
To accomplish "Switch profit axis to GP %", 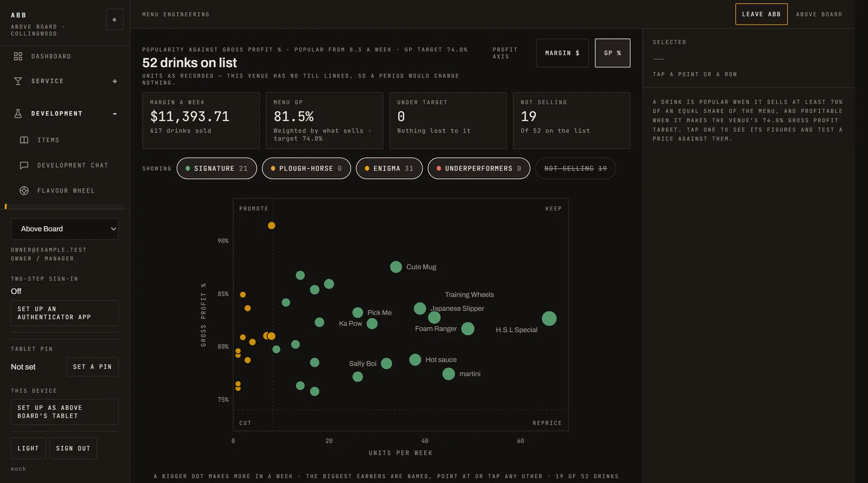I will [x=612, y=53].
